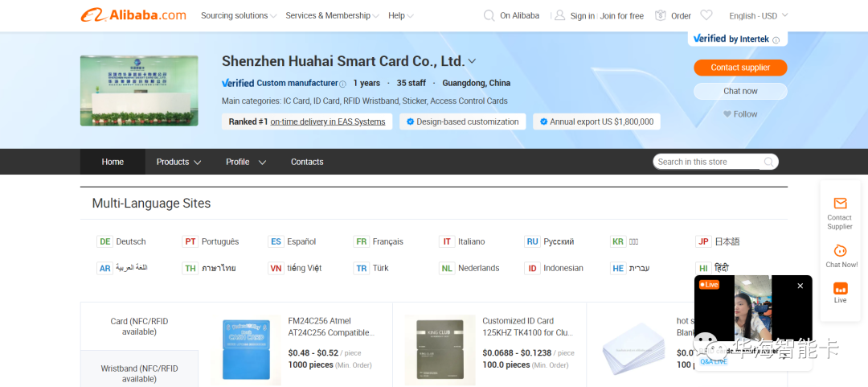This screenshot has height=387, width=868.
Task: Expand the Services & Membership menu
Action: point(332,15)
